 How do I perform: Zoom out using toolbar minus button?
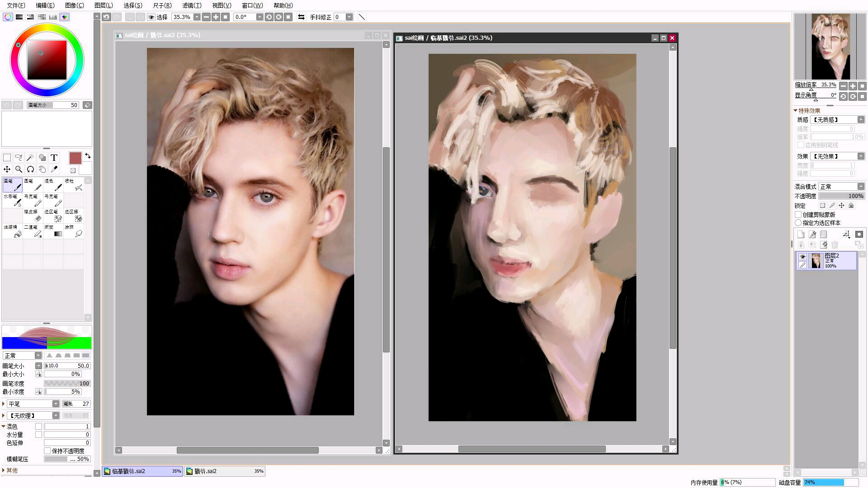tap(206, 17)
